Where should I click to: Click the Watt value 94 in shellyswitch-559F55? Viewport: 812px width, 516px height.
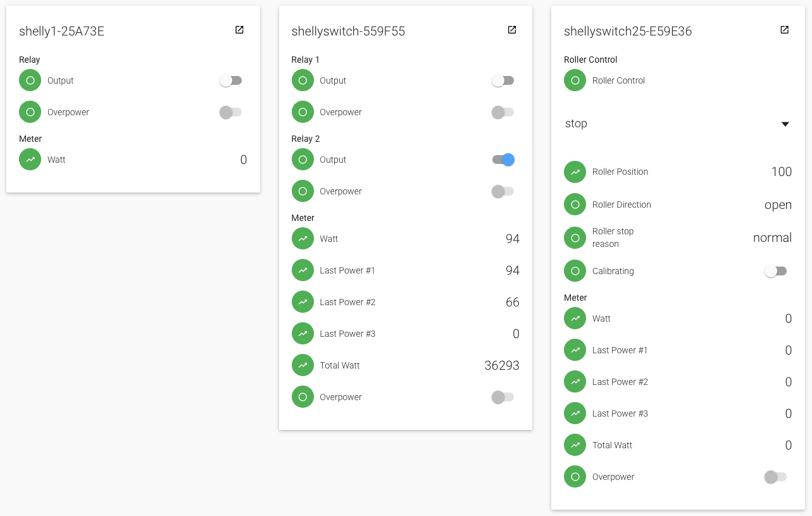[x=513, y=239]
